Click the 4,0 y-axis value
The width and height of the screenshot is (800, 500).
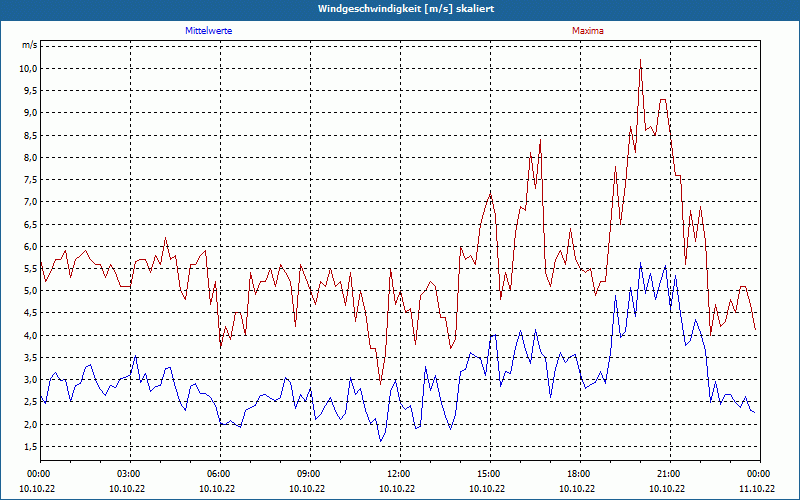30,335
